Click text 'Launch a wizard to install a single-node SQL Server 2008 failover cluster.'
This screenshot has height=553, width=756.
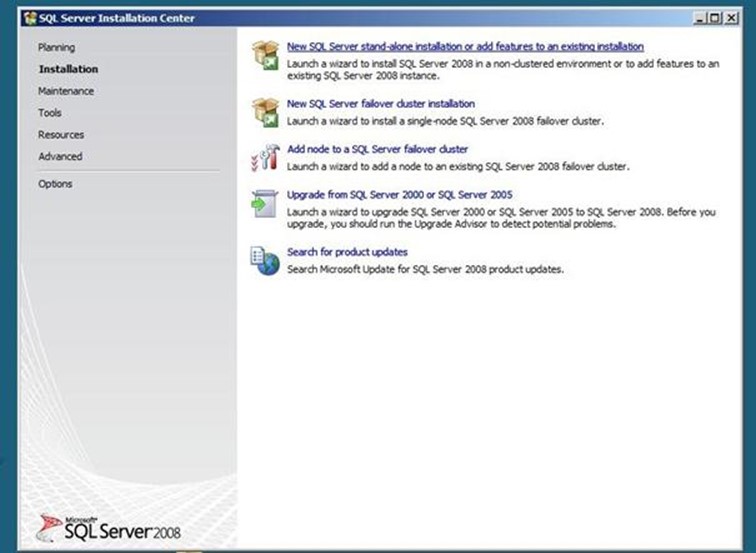(x=445, y=121)
